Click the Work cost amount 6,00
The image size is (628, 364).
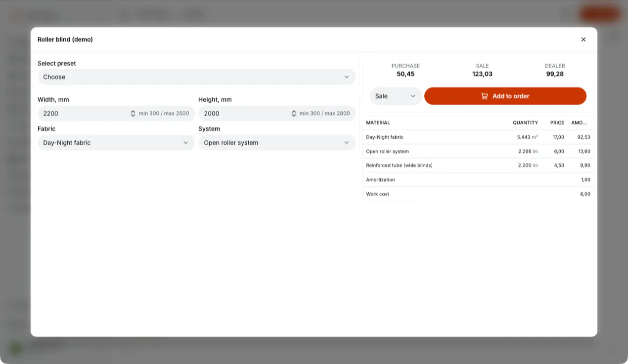coord(585,194)
